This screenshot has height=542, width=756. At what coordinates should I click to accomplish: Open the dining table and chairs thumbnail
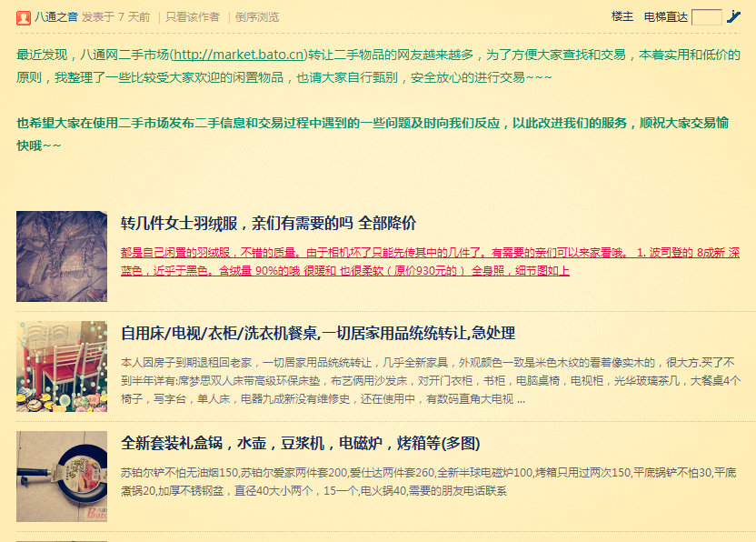click(x=62, y=366)
